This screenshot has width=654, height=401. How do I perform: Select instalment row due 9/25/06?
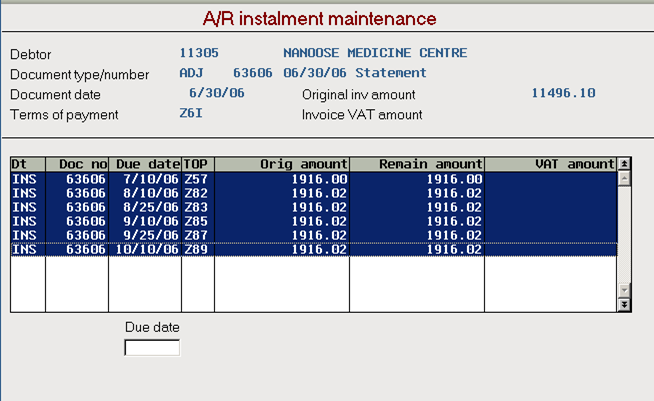coord(314,235)
